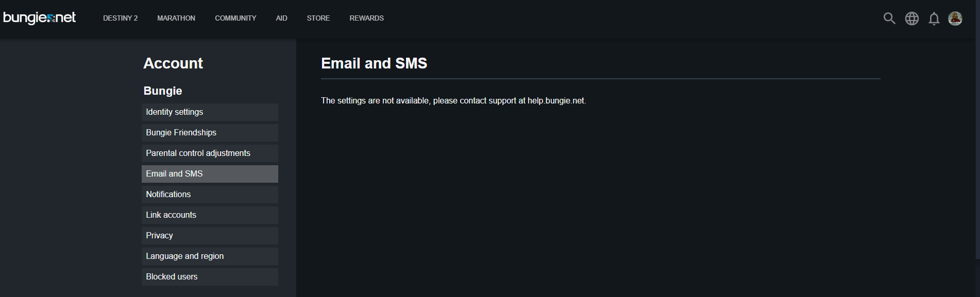Open Privacy settings
Image resolution: width=980 pixels, height=297 pixels.
click(210, 236)
